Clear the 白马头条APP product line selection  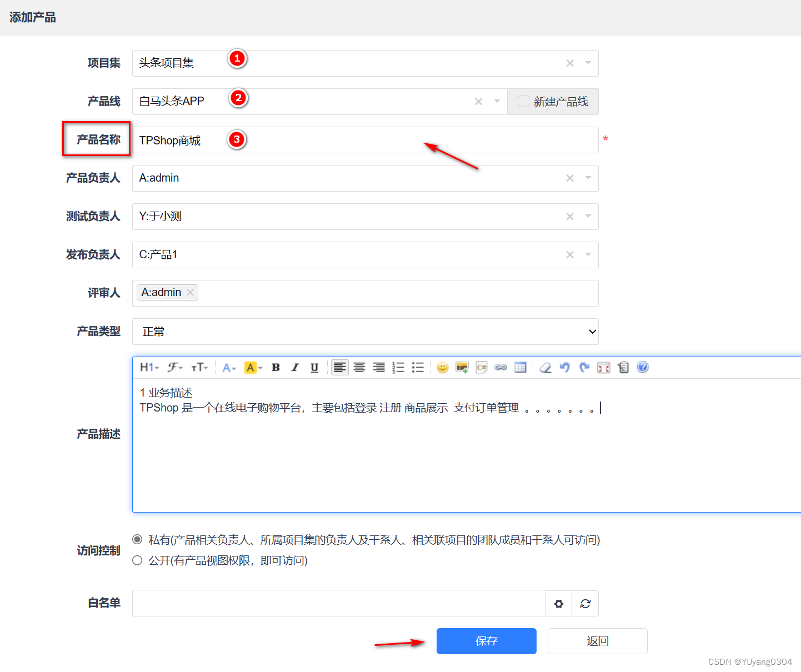[479, 102]
